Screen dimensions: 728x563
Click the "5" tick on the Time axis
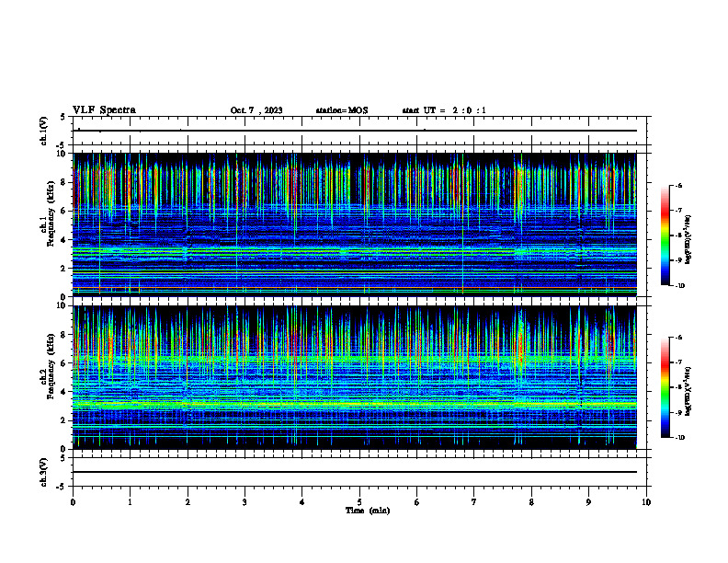tap(359, 502)
